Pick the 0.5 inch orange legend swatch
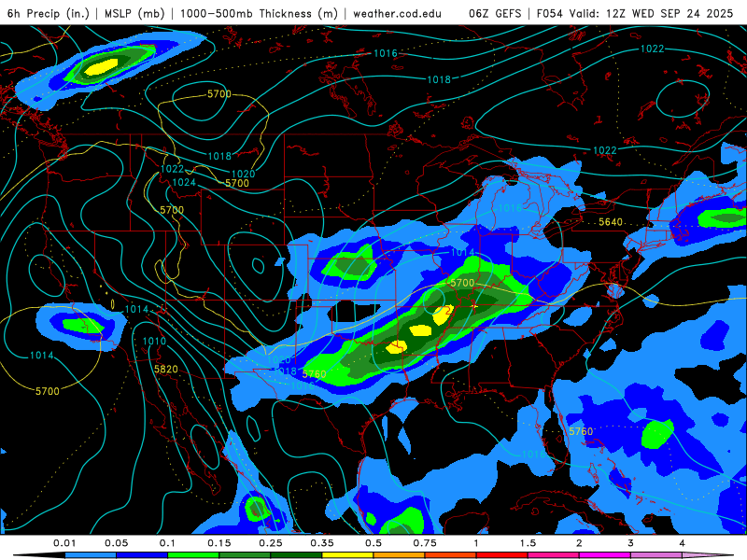Viewport: 747px width, 560px height. (400, 555)
